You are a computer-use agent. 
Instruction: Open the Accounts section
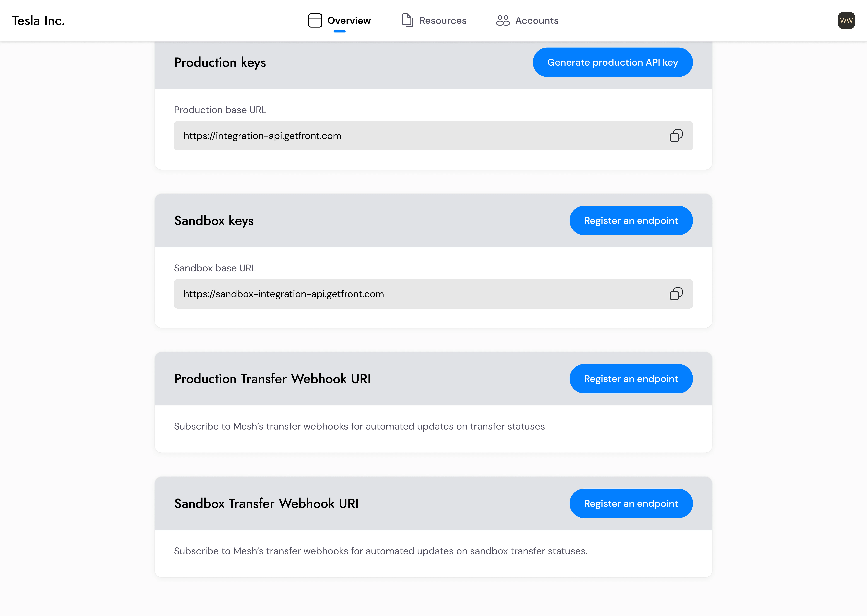(536, 20)
